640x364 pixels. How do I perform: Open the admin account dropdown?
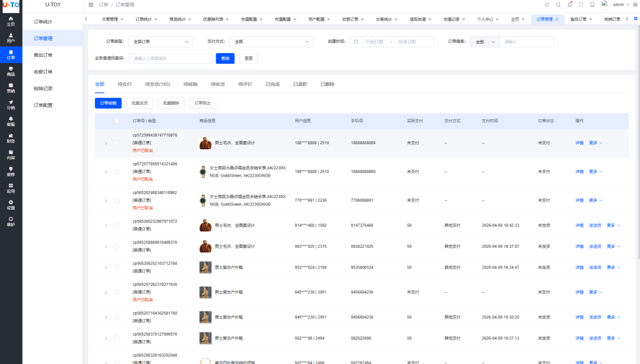[x=621, y=5]
